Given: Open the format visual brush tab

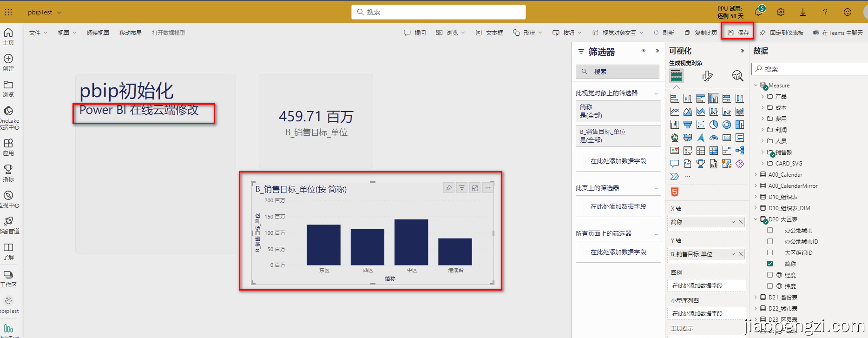Looking at the screenshot, I should [707, 76].
